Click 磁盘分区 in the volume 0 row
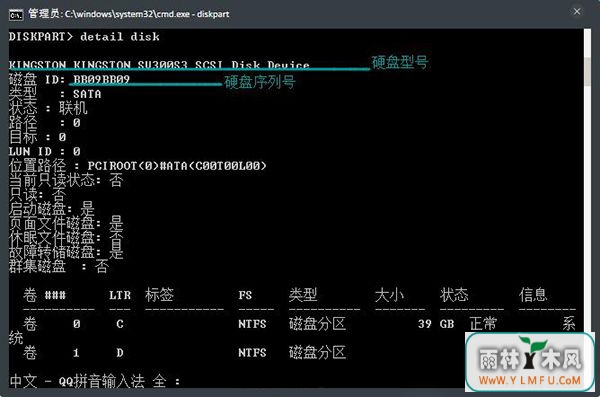 point(318,324)
